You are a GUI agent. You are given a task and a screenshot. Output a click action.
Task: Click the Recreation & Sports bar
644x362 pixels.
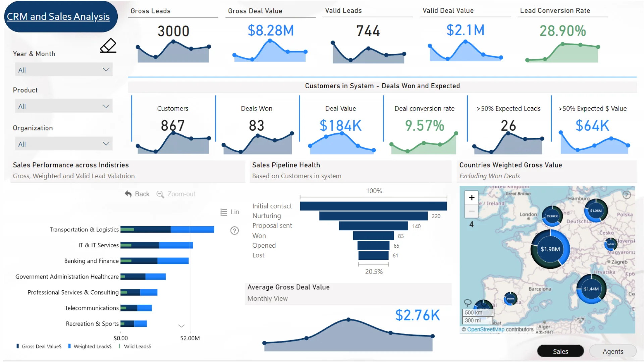[x=133, y=323]
